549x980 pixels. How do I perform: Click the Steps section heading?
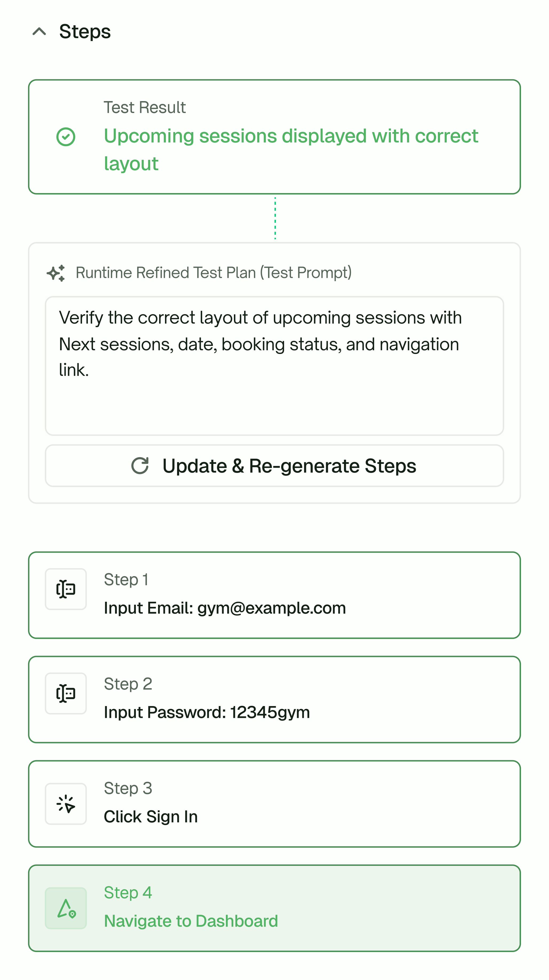click(x=85, y=31)
